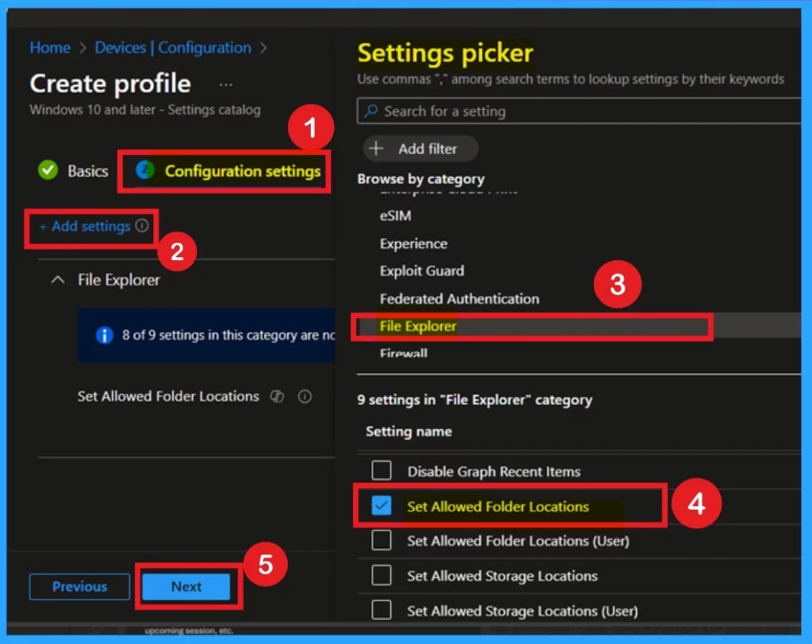Click the Add filter button
Viewport: 812px width, 644px height.
coord(420,148)
